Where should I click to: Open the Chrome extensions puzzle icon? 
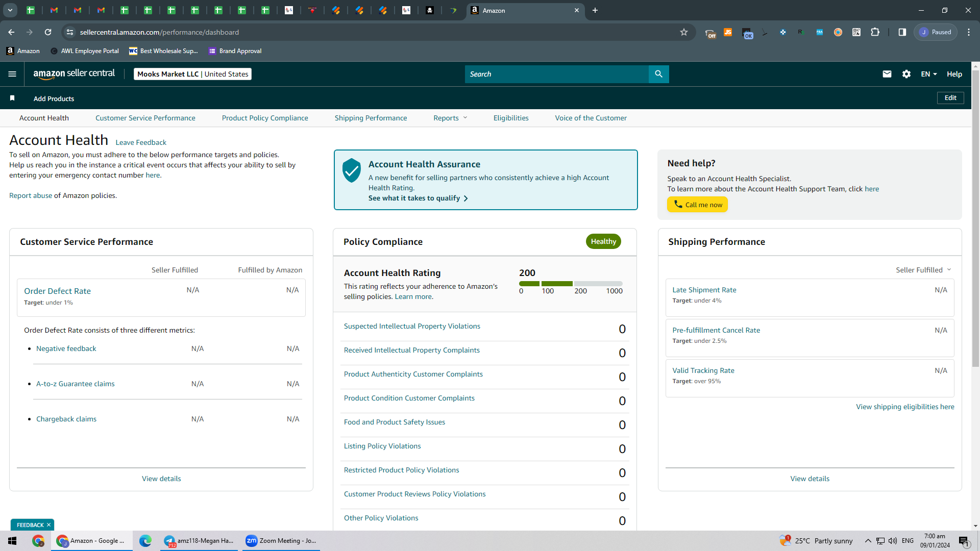(875, 32)
